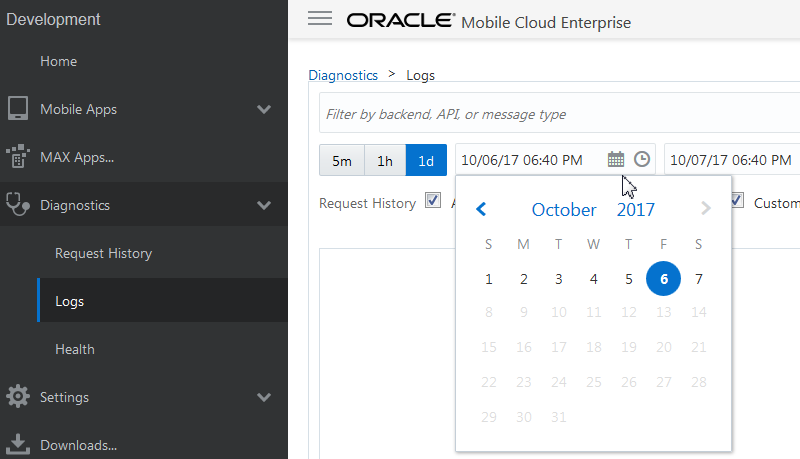This screenshot has width=800, height=459.
Task: Click the MAX Apps icon
Action: coord(17,157)
